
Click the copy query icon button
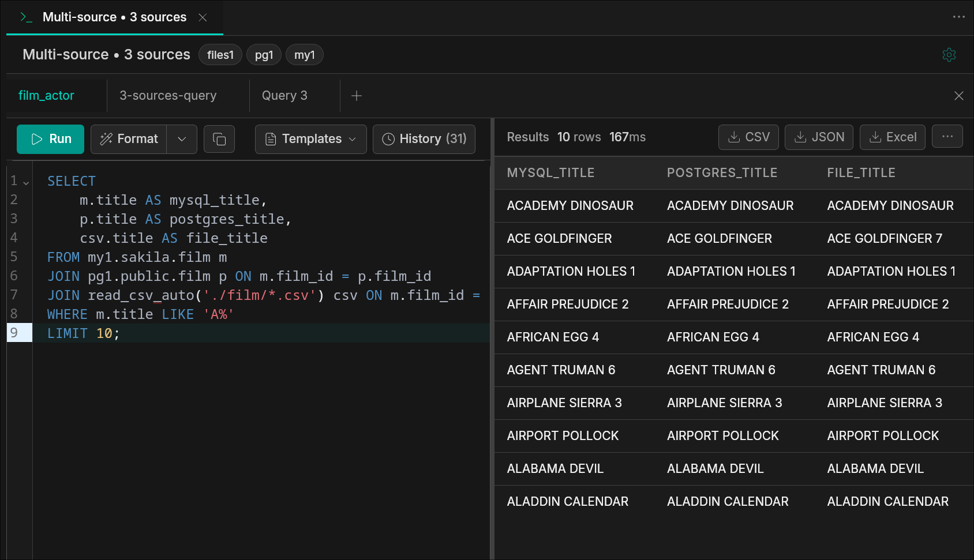(219, 139)
